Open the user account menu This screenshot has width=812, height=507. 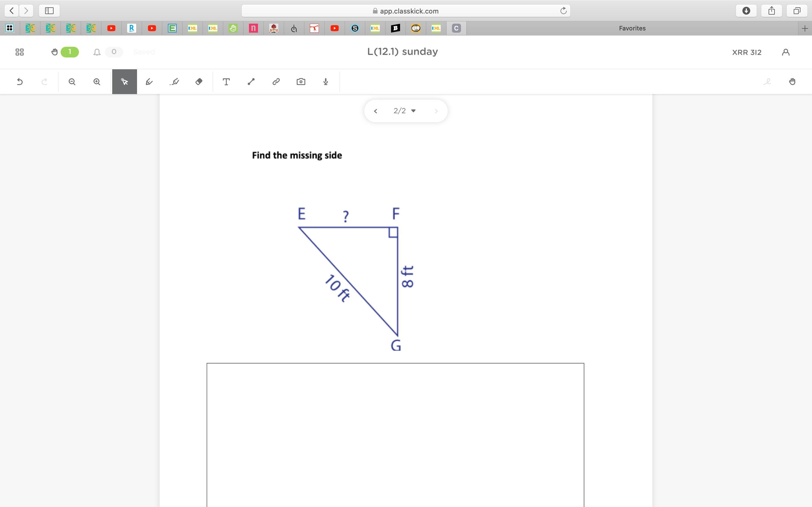pos(785,52)
